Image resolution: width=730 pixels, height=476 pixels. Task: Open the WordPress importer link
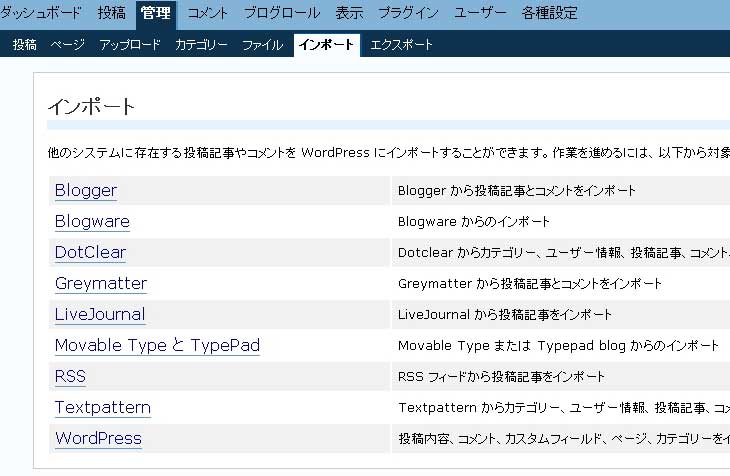[98, 438]
